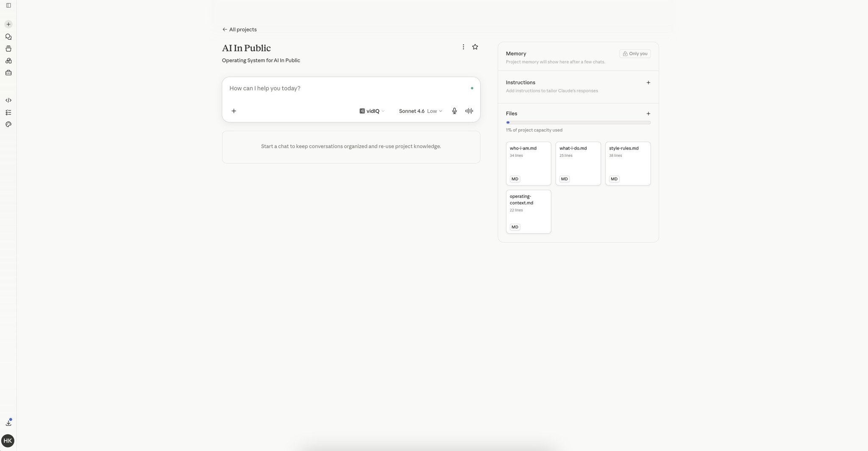Image resolution: width=868 pixels, height=451 pixels.
Task: Open the project three-dot options menu
Action: click(463, 47)
